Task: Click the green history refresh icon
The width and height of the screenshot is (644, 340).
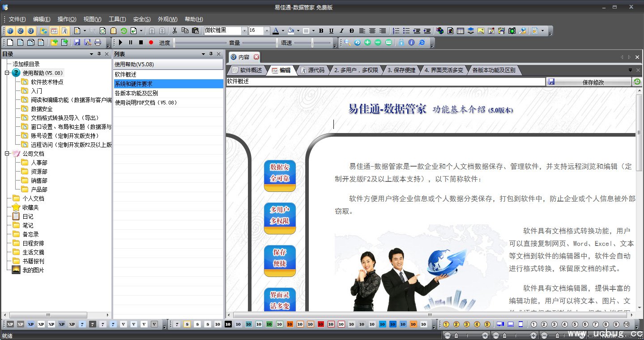Action: click(124, 30)
